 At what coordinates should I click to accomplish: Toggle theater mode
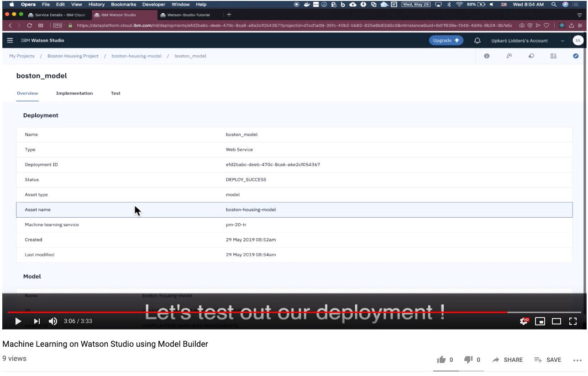coord(556,321)
